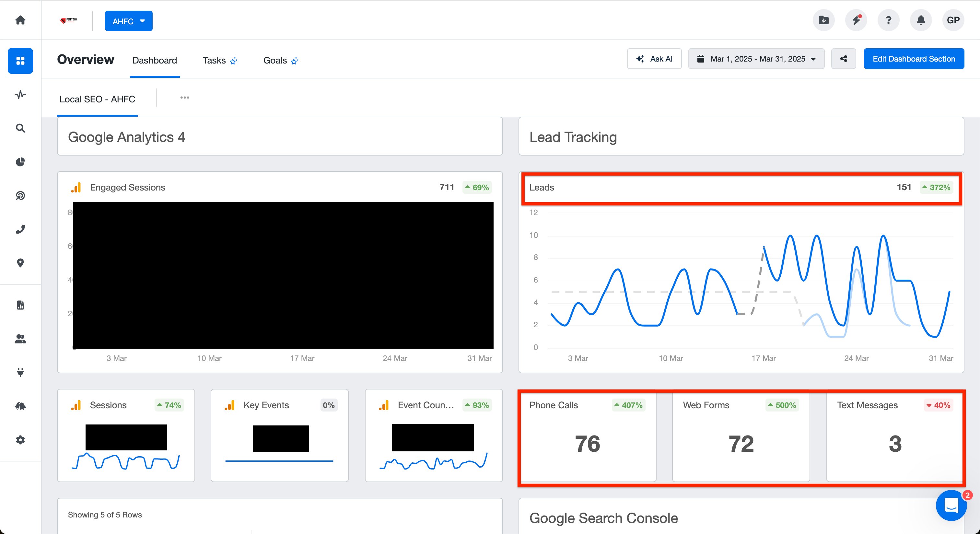
Task: Click the Google Analytics icon beside Sessions
Action: 76,405
